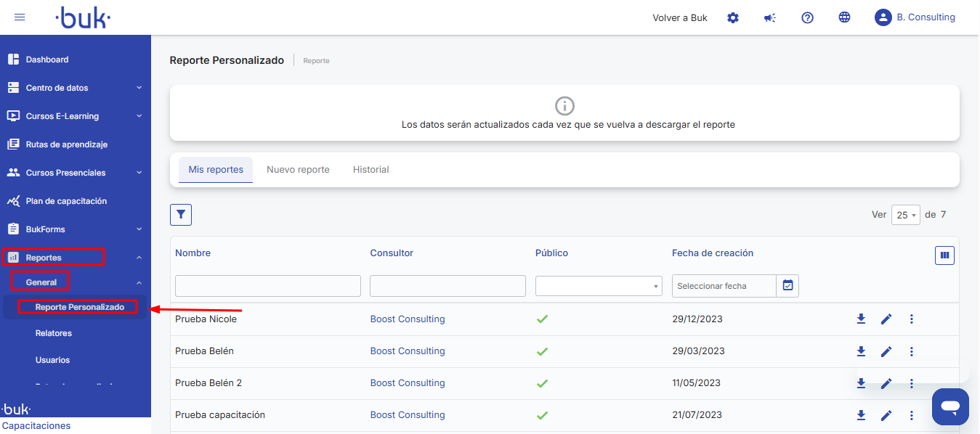Open the settings gear in top bar

point(733,17)
